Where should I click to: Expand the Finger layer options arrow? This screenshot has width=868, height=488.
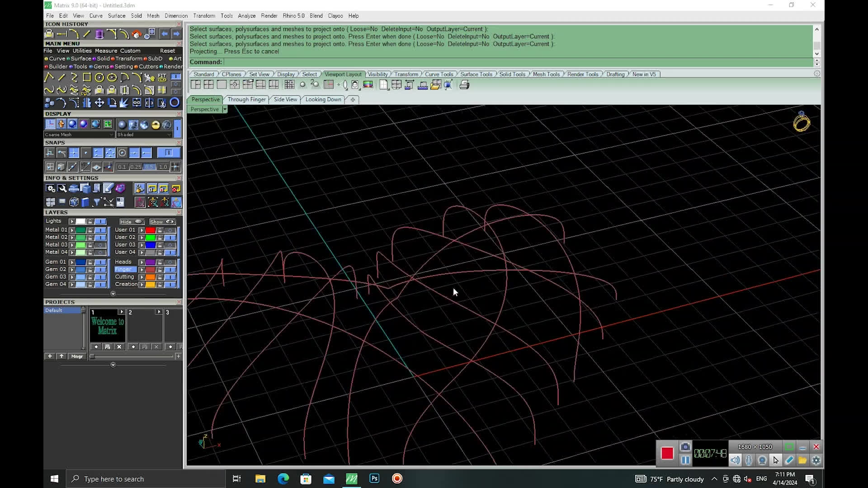[x=142, y=270]
